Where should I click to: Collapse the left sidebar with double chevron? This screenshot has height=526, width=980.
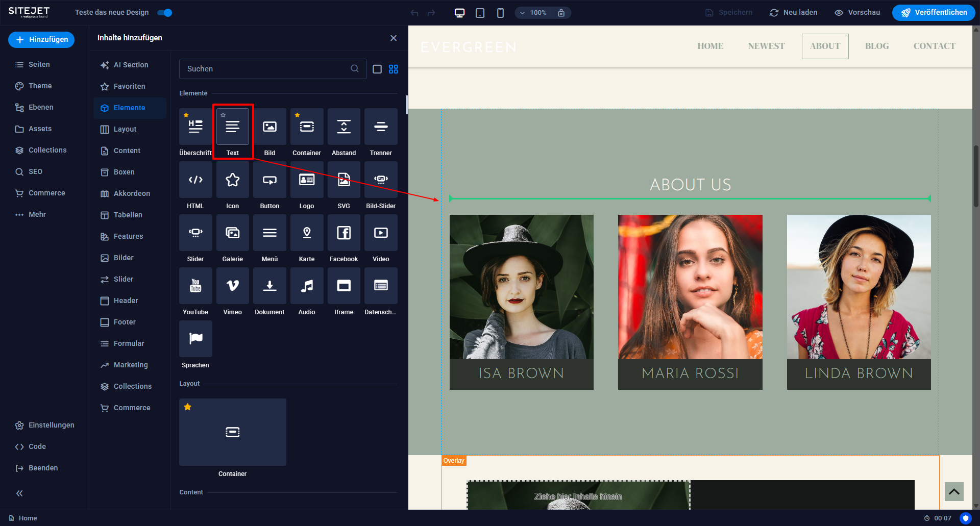click(19, 493)
